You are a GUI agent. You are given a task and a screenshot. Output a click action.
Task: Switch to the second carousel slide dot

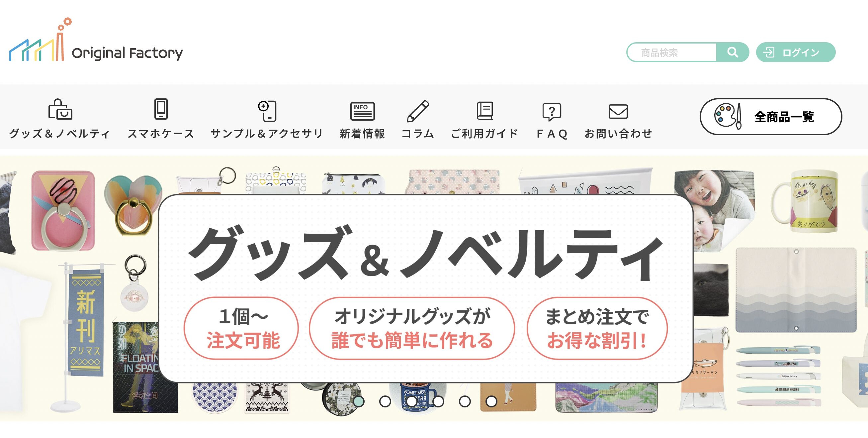[x=385, y=401]
